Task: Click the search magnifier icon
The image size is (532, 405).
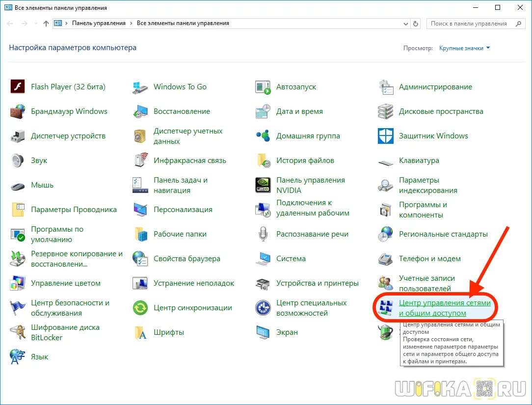Action: (x=518, y=24)
